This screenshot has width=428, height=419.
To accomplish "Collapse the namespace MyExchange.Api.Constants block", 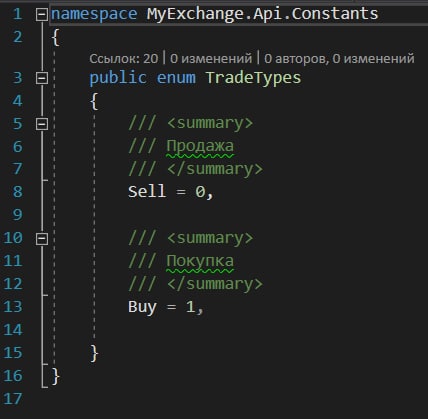I will coord(42,15).
